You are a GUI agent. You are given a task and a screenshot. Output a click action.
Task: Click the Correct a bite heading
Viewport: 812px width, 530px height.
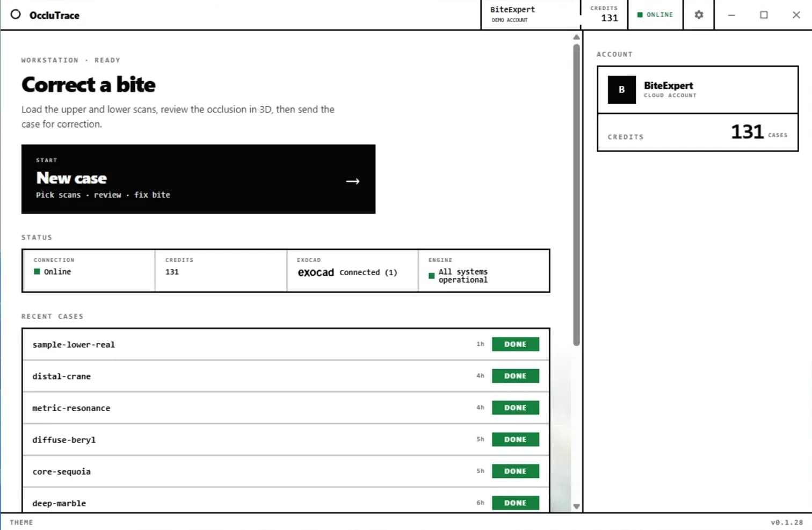click(89, 85)
